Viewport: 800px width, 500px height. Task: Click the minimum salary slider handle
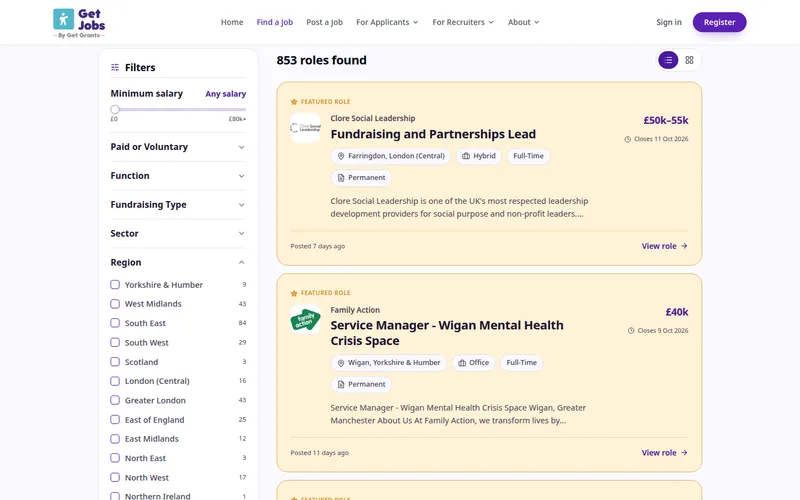[x=115, y=109]
